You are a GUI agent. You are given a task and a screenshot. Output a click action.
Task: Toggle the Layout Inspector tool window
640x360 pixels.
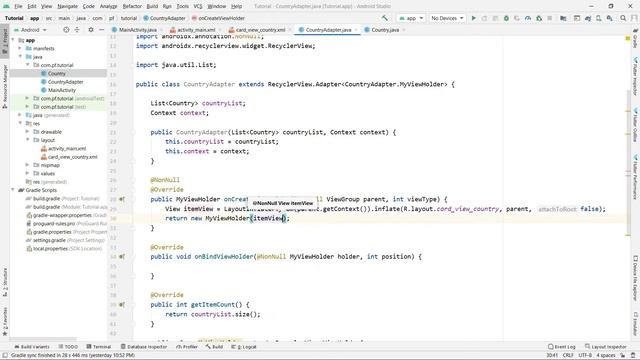click(606, 347)
